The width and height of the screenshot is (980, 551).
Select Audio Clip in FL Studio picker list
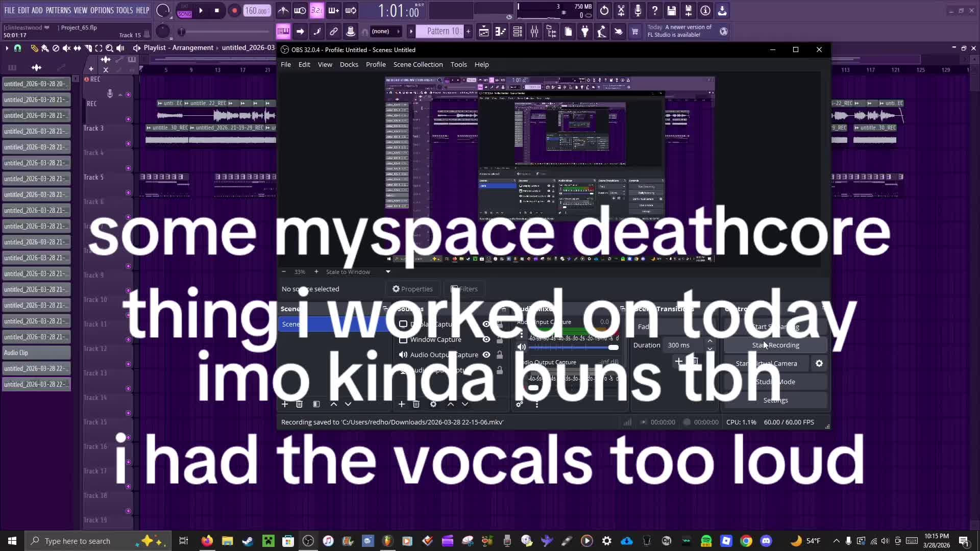click(36, 353)
